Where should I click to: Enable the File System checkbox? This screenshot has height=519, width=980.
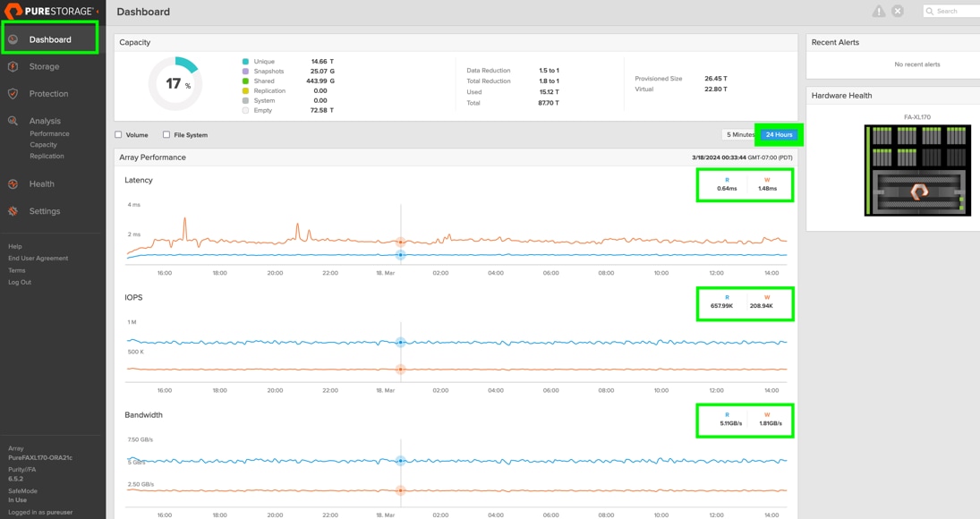[166, 135]
